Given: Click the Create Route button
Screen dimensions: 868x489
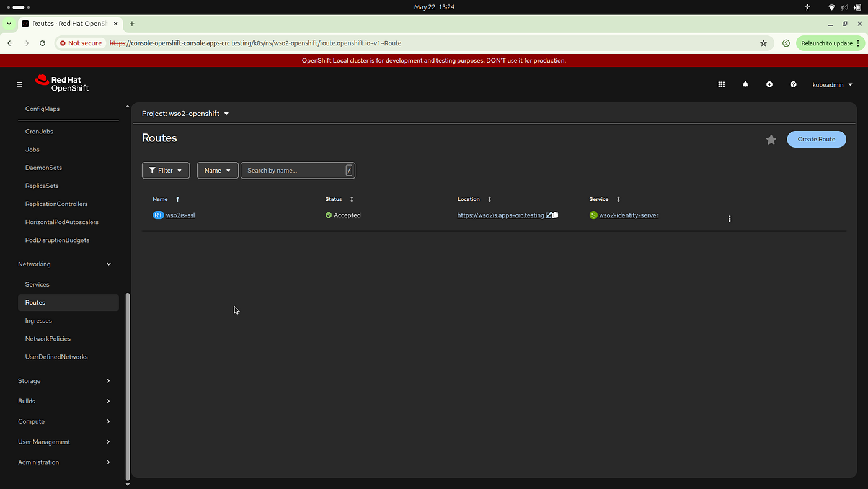Looking at the screenshot, I should (817, 139).
